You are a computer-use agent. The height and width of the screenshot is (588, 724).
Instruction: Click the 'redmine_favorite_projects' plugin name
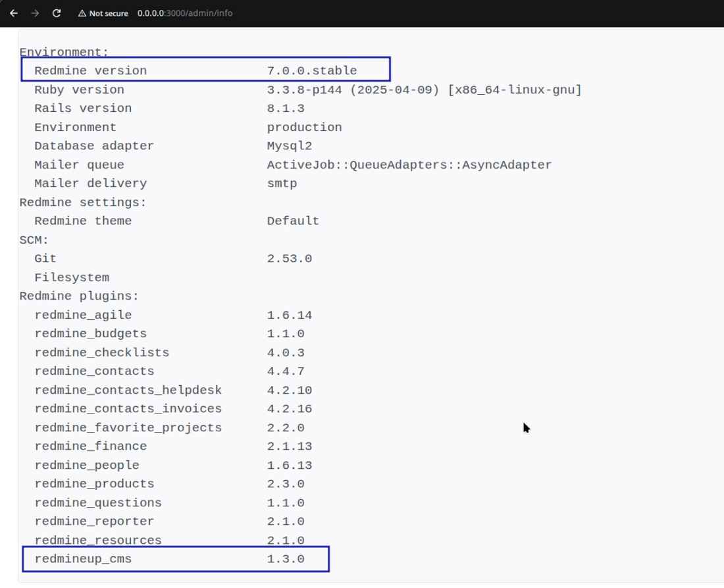128,428
